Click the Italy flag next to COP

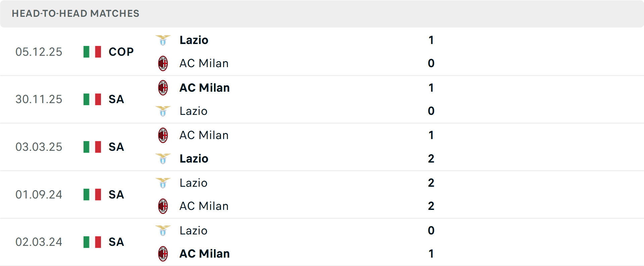pyautogui.click(x=92, y=52)
